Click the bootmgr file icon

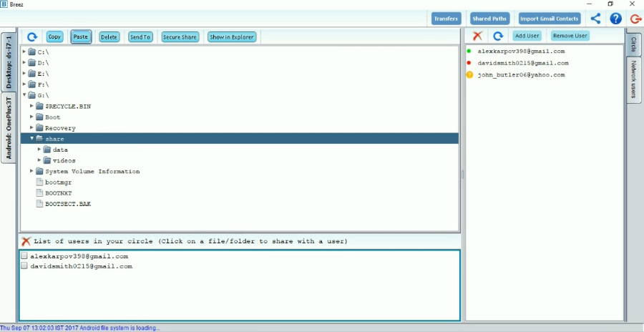click(39, 182)
